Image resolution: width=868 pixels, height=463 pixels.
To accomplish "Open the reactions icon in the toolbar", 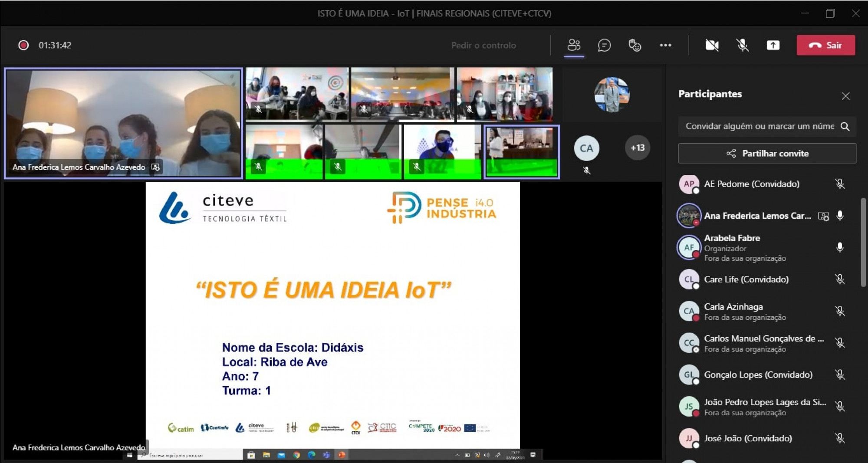I will click(635, 45).
